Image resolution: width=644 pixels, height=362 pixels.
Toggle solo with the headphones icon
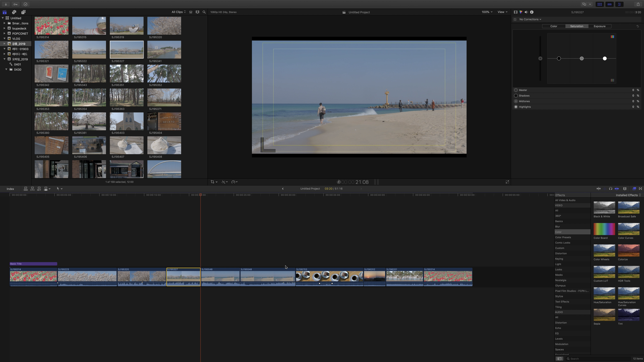(611, 189)
